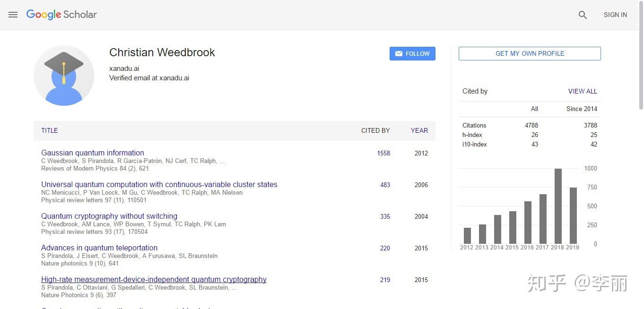Open the Gaussian quantum information paper
644x309 pixels.
coord(93,153)
